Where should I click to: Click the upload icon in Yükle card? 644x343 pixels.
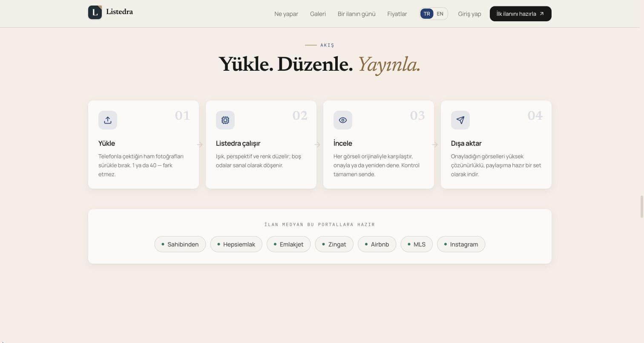click(108, 120)
